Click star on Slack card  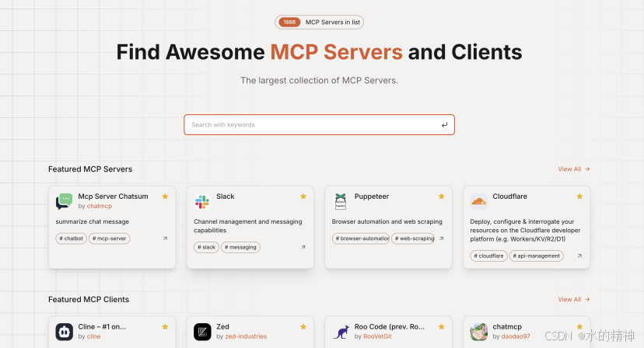(x=303, y=197)
